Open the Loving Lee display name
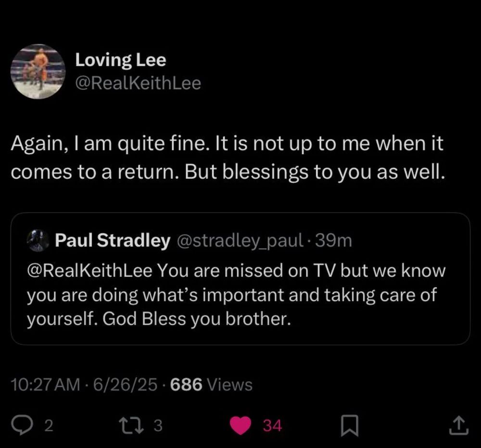The height and width of the screenshot is (448, 481). click(121, 60)
